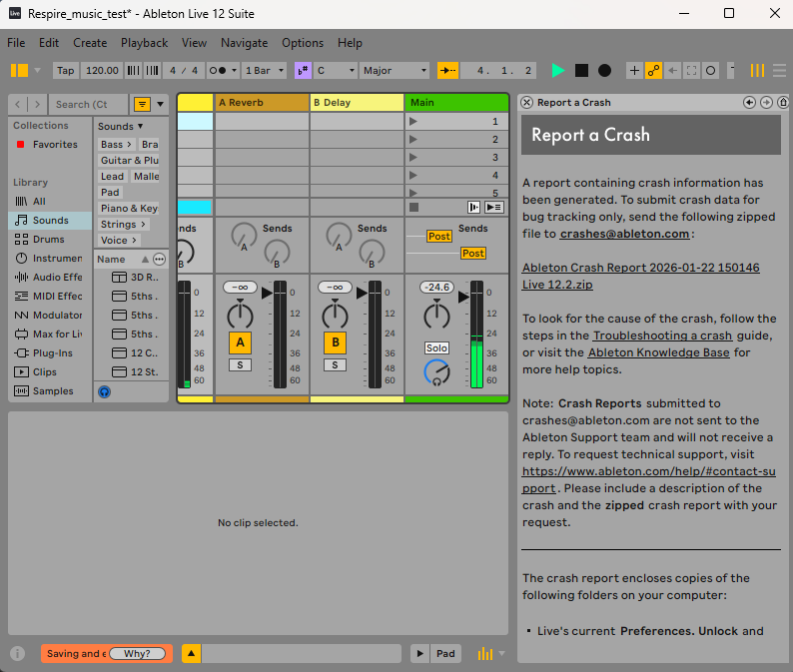Screen dimensions: 793x672
Task: Select MIDI Effects in the Library
Action: coord(49,296)
